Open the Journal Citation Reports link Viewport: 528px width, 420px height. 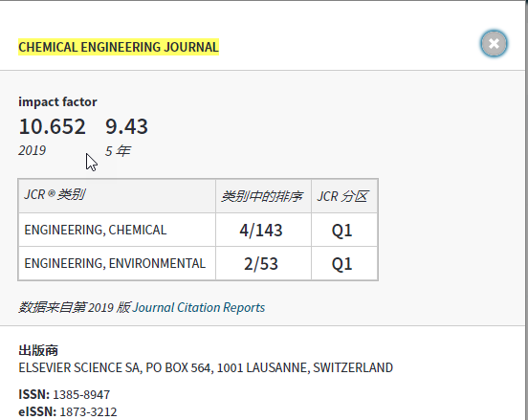pos(199,307)
